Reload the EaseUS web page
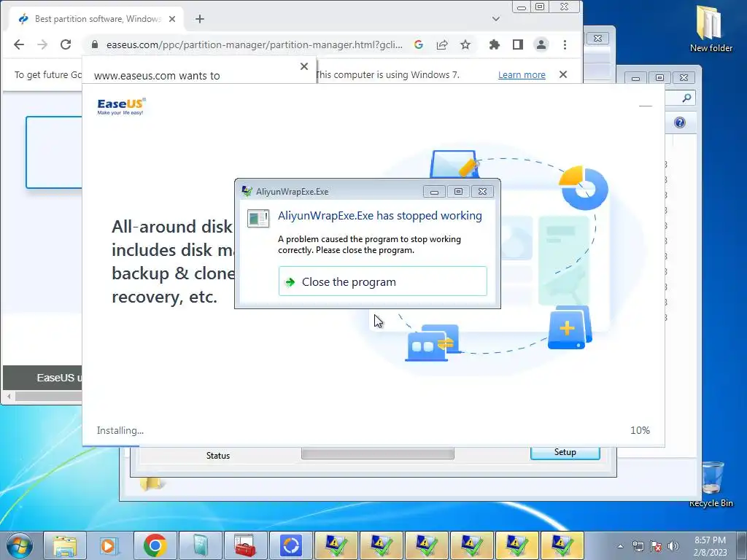Image resolution: width=747 pixels, height=560 pixels. coord(66,44)
